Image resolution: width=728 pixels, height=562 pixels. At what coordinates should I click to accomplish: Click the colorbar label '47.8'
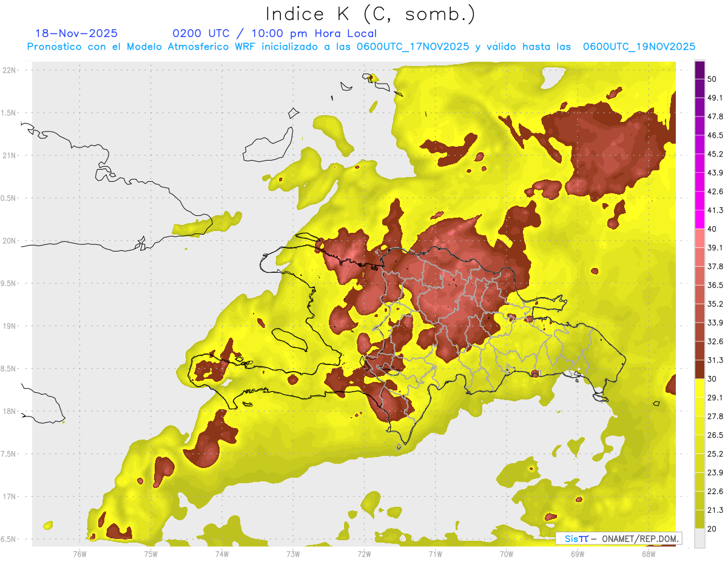click(x=715, y=116)
